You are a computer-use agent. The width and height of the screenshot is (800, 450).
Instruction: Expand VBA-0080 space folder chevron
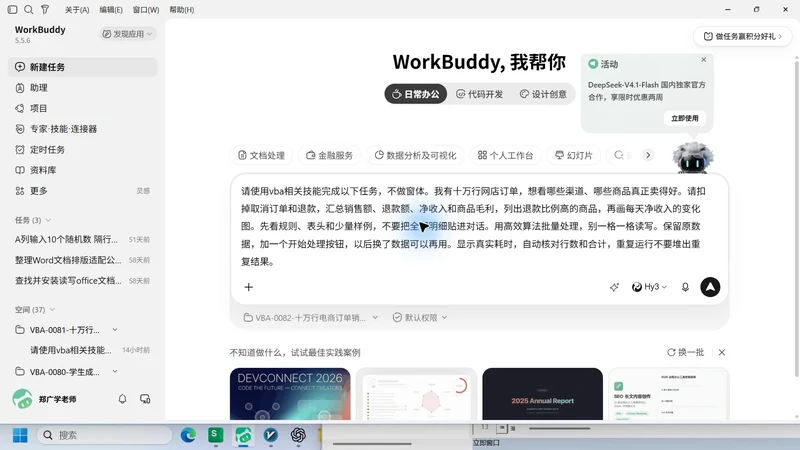(x=115, y=371)
